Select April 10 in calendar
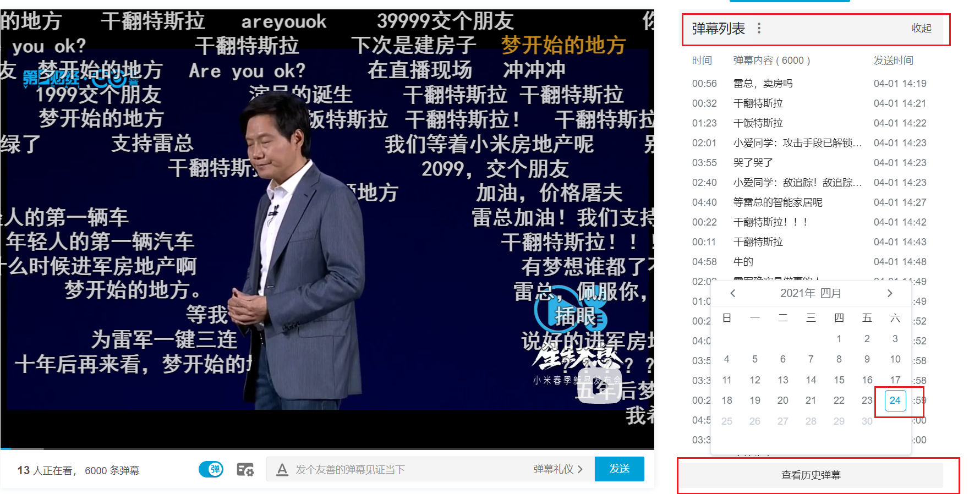The height and width of the screenshot is (494, 980). (895, 359)
